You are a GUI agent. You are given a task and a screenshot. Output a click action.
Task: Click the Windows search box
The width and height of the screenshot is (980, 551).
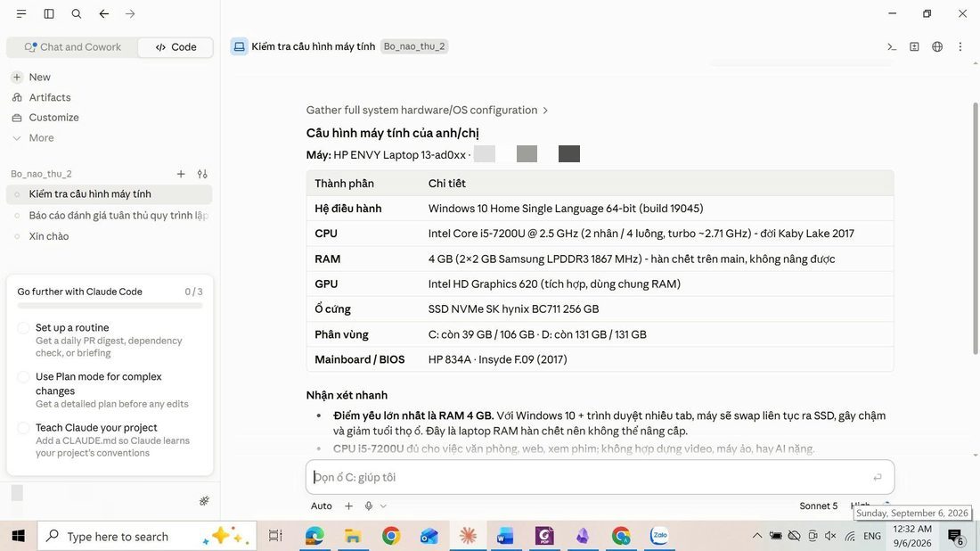(x=147, y=536)
